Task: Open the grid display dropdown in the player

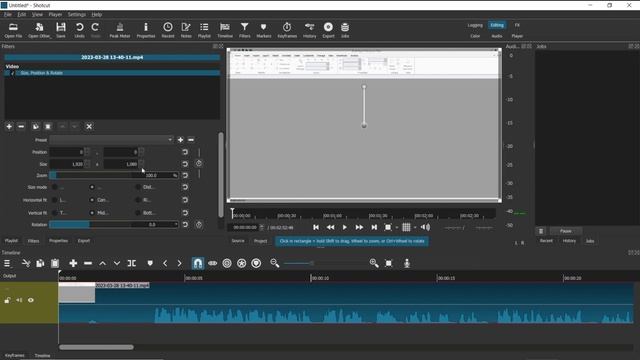Action: [x=415, y=227]
